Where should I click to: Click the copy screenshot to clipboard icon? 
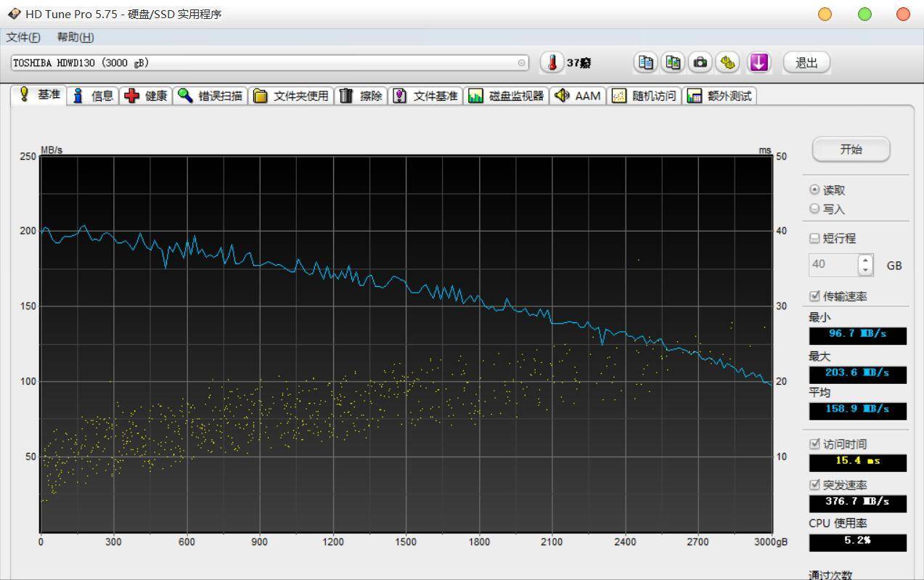[x=673, y=62]
